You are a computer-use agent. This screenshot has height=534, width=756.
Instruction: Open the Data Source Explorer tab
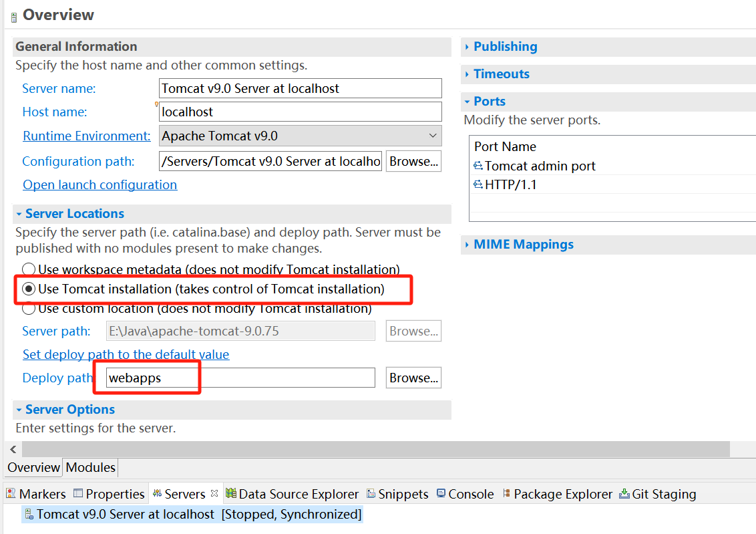pos(293,494)
